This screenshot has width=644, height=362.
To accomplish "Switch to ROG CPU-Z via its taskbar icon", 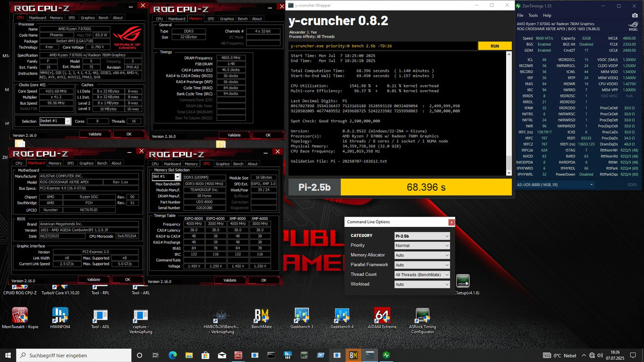I will 238,355.
